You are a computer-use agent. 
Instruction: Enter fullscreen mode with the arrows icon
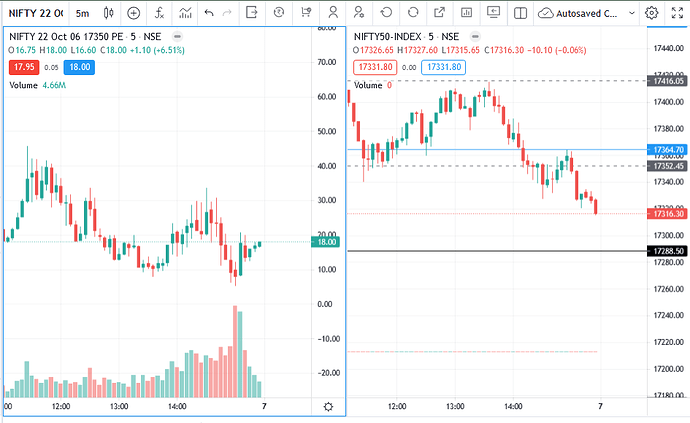[x=677, y=13]
